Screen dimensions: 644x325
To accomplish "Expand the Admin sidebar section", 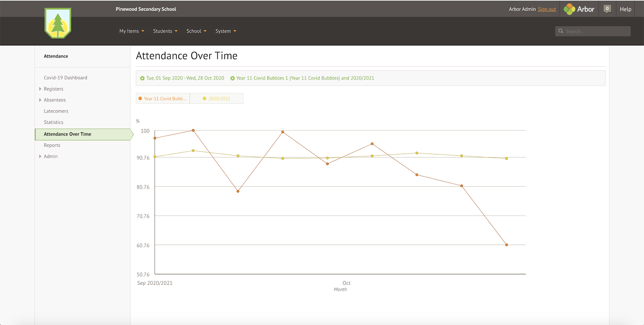I will (x=40, y=156).
